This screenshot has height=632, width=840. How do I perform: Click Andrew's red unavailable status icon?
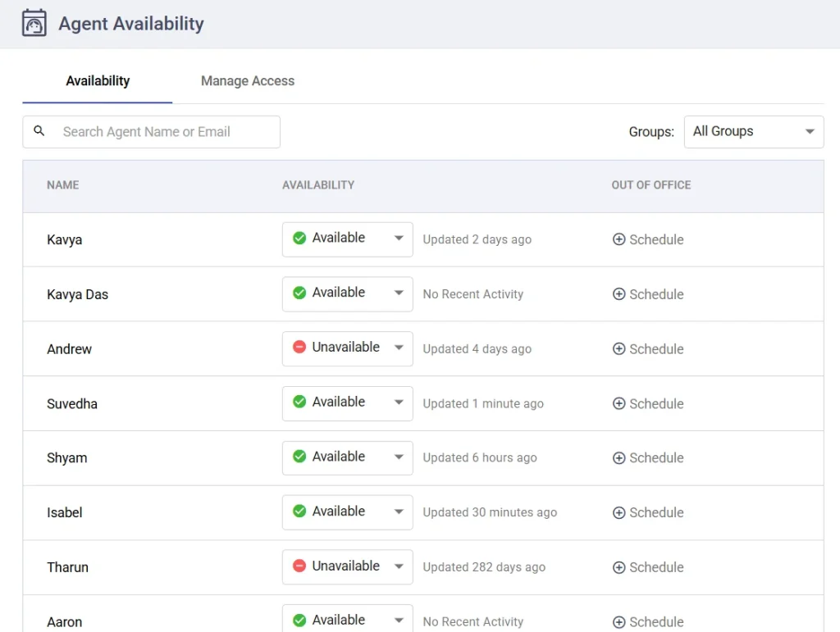point(299,348)
